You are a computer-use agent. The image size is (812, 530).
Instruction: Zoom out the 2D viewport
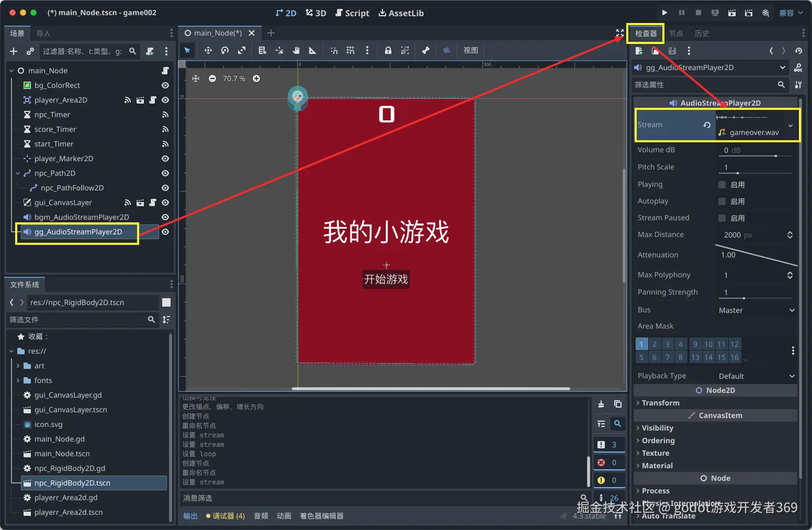click(212, 78)
